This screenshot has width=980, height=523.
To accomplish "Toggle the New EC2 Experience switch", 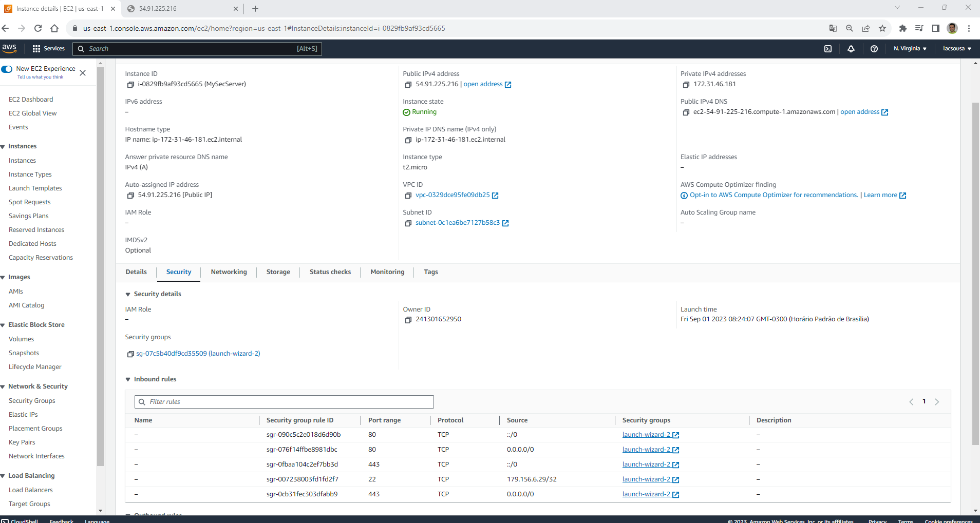I will click(7, 69).
